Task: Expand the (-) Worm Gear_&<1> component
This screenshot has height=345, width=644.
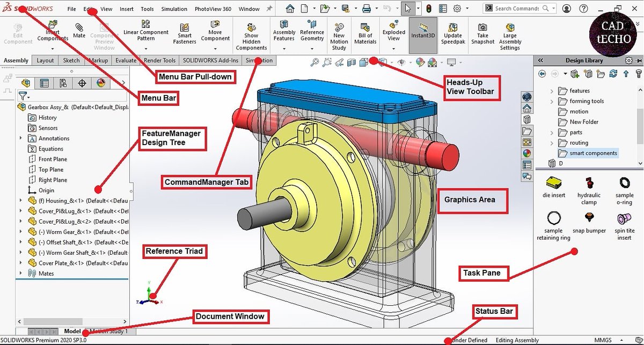Action: point(21,232)
